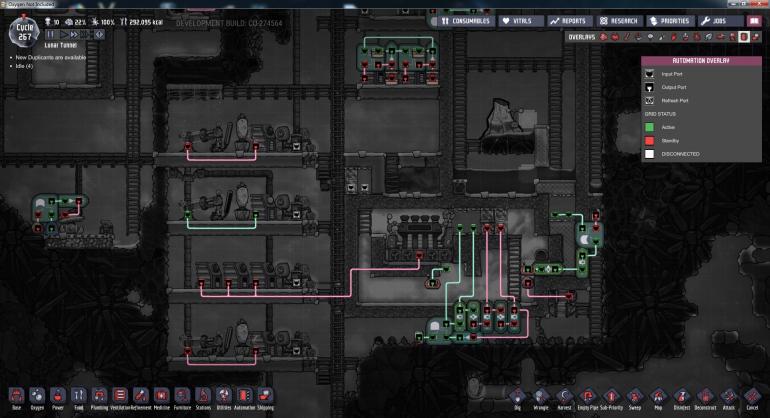Pause the game simulation
Image resolution: width=770 pixels, height=418 pixels.
click(x=50, y=34)
